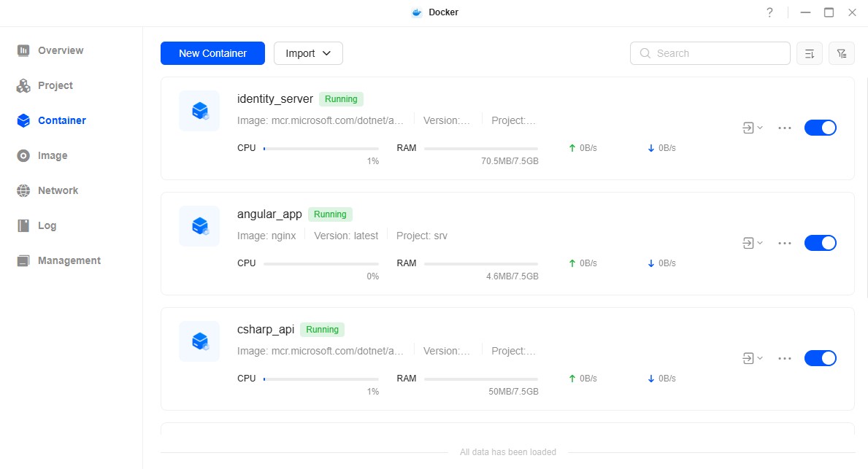This screenshot has height=469, width=868.
Task: Go to Image page
Action: click(53, 155)
